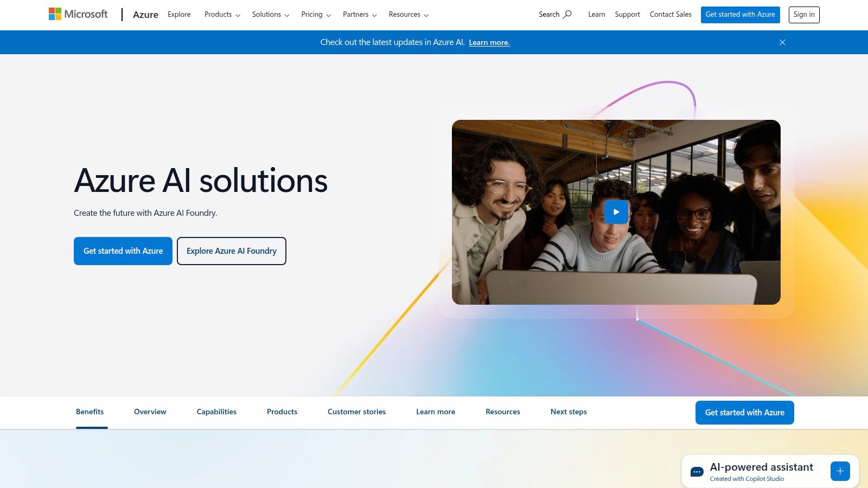Image resolution: width=868 pixels, height=488 pixels.
Task: Expand the Products dropdown
Action: tap(222, 15)
